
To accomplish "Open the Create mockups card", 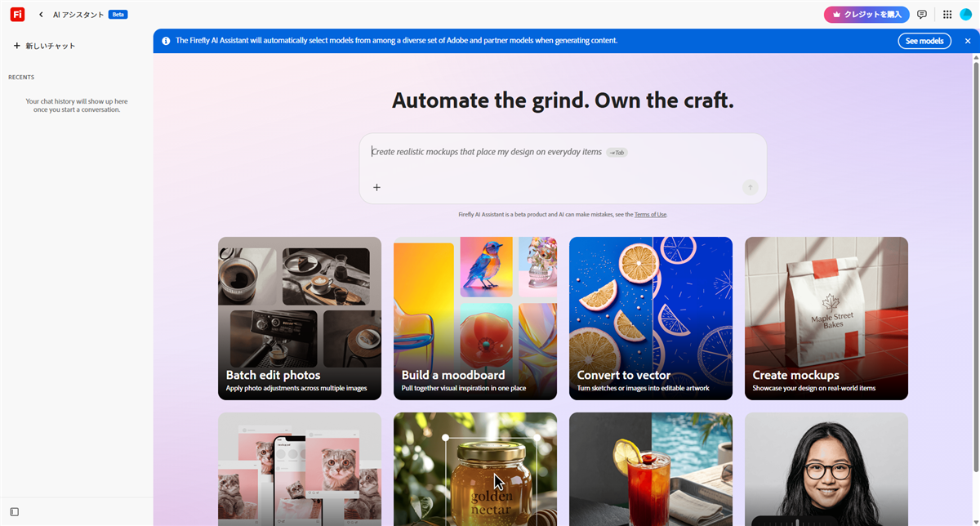I will (826, 319).
